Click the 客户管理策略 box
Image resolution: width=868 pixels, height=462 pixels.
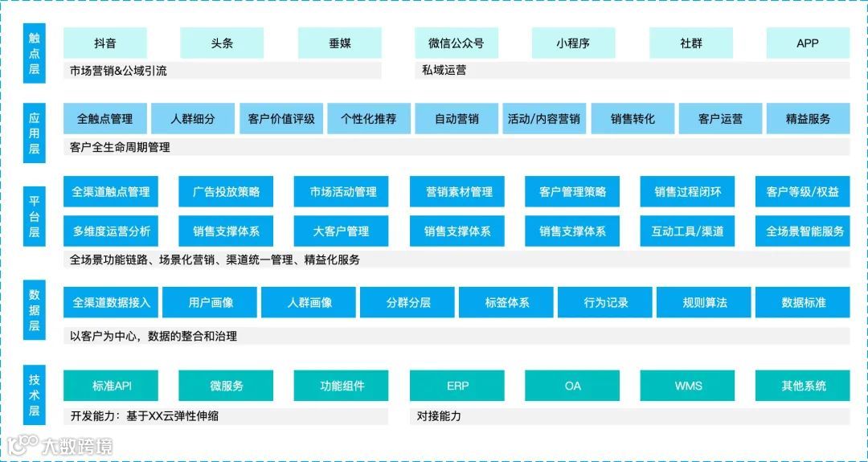coord(572,191)
